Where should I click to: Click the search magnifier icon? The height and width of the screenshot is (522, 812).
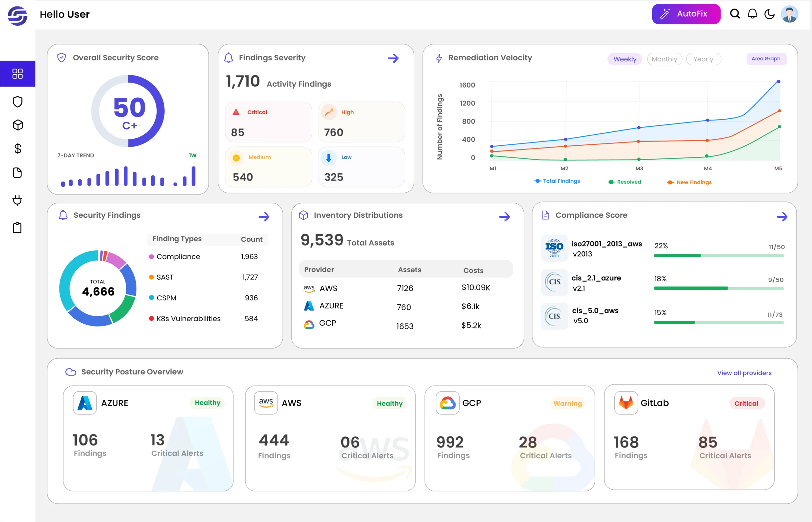point(735,14)
